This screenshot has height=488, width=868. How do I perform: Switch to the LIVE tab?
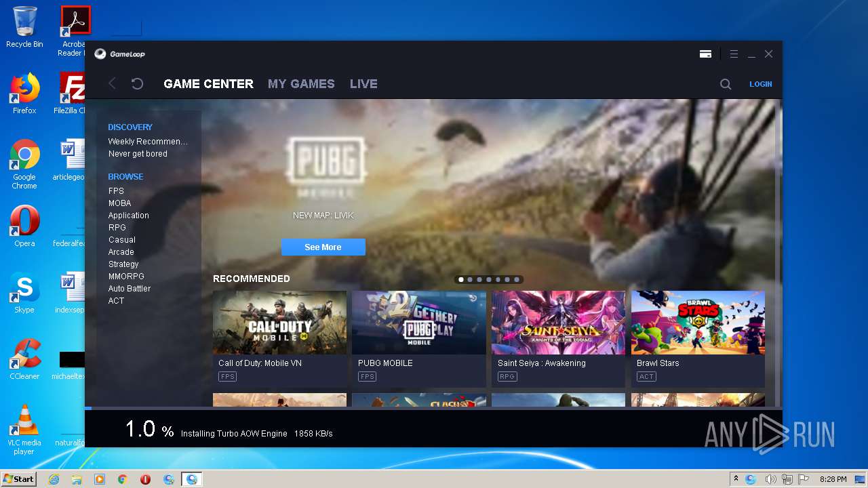363,84
